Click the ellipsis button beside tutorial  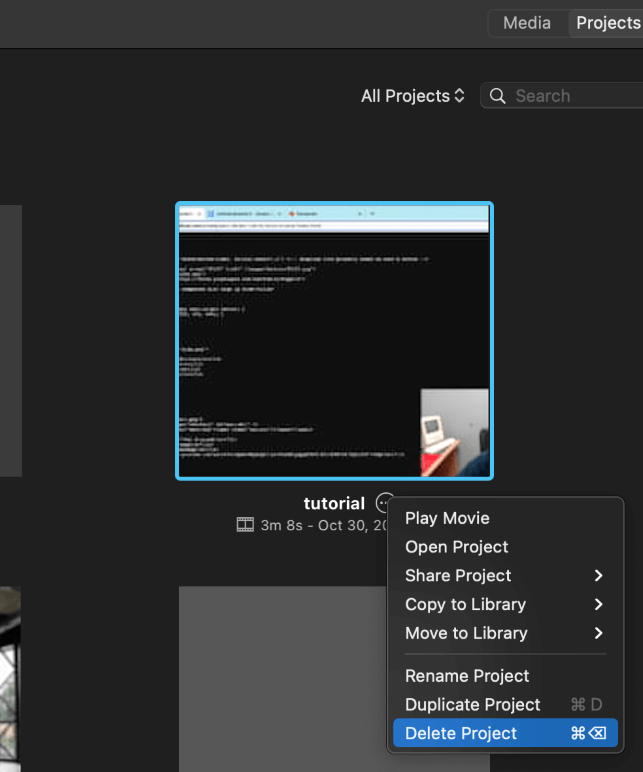pos(384,503)
